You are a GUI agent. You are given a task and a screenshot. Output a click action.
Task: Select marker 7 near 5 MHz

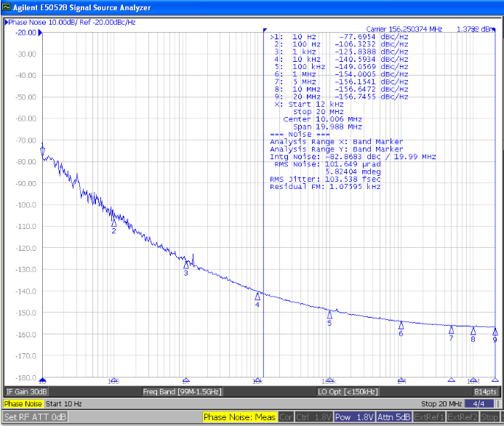click(451, 329)
